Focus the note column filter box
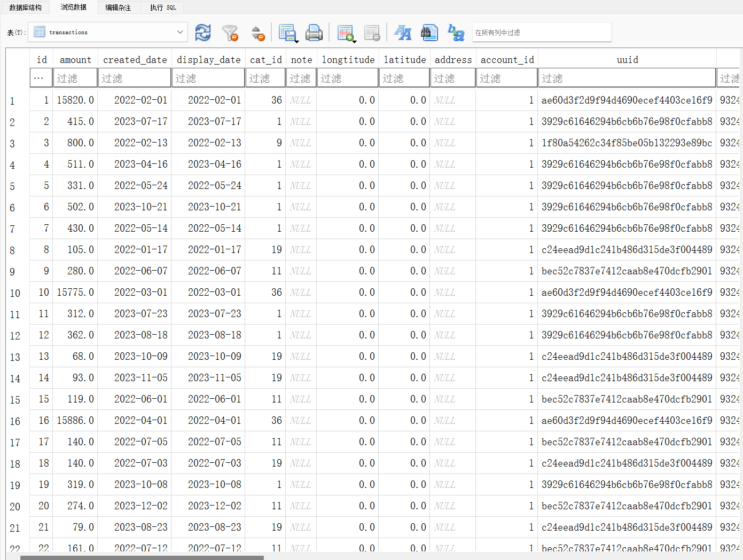743x560 pixels. pyautogui.click(x=301, y=78)
